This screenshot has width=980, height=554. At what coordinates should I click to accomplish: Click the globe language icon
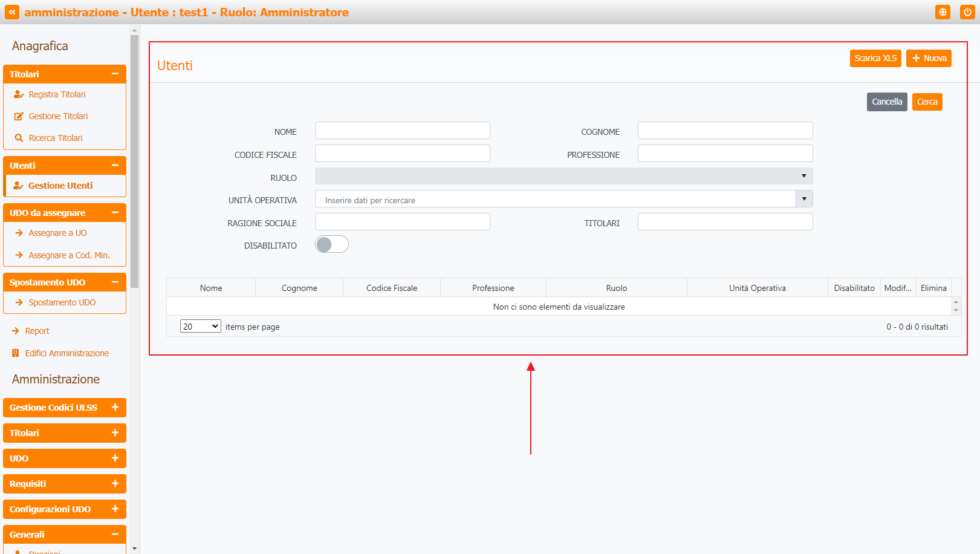tap(943, 12)
